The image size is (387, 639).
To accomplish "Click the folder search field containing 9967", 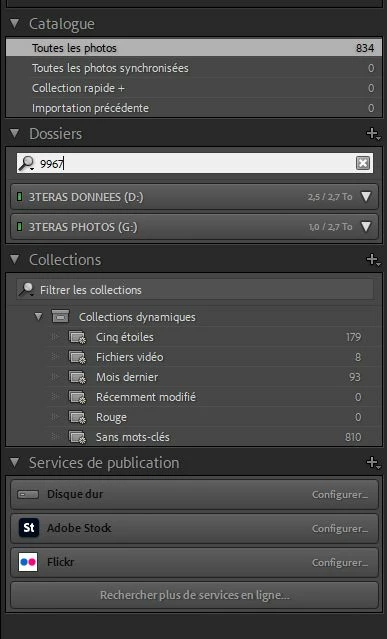I will 195,163.
